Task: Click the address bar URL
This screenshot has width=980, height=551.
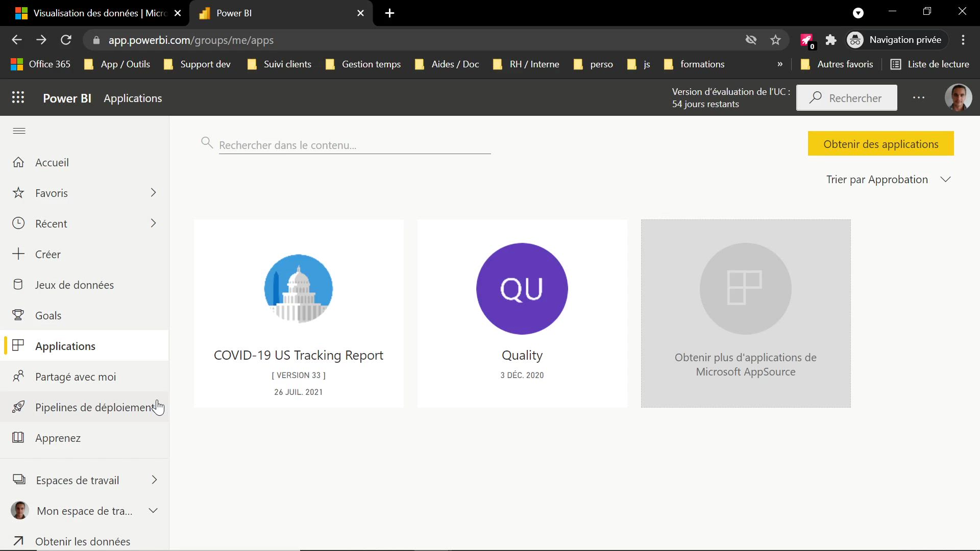Action: pos(191,40)
